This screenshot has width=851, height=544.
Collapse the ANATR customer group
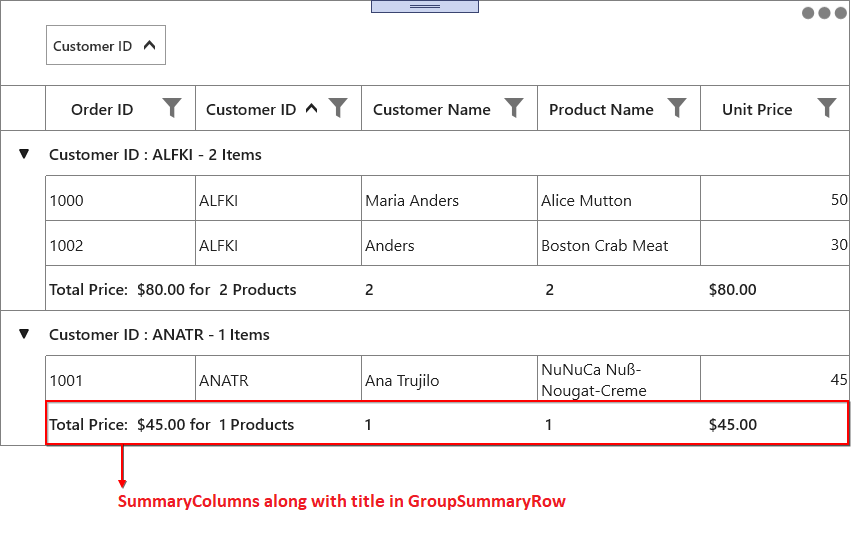[24, 334]
